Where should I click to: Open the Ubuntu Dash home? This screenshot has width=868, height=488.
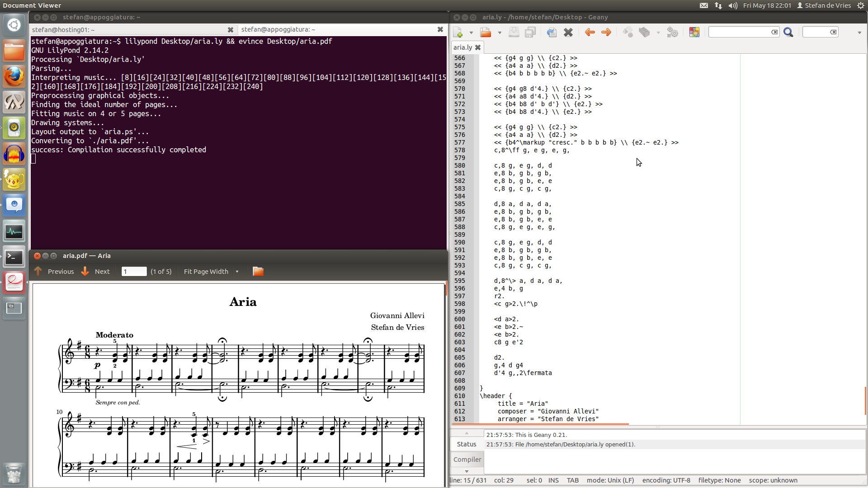[x=14, y=25]
